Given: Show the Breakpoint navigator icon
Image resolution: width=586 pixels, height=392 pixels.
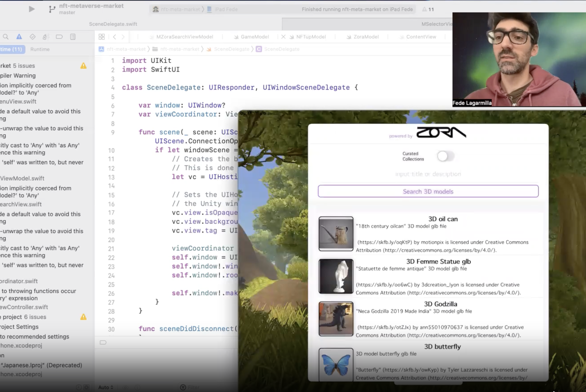Looking at the screenshot, I should point(59,37).
